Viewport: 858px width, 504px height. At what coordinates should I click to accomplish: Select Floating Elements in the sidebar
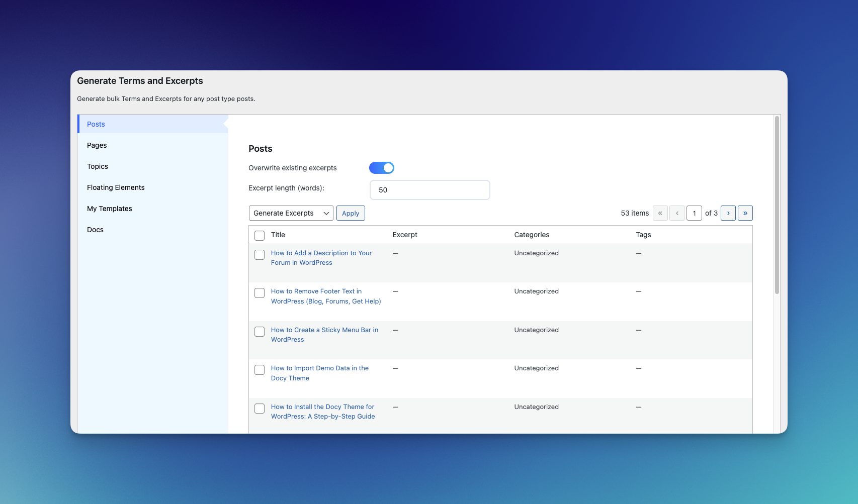click(116, 187)
